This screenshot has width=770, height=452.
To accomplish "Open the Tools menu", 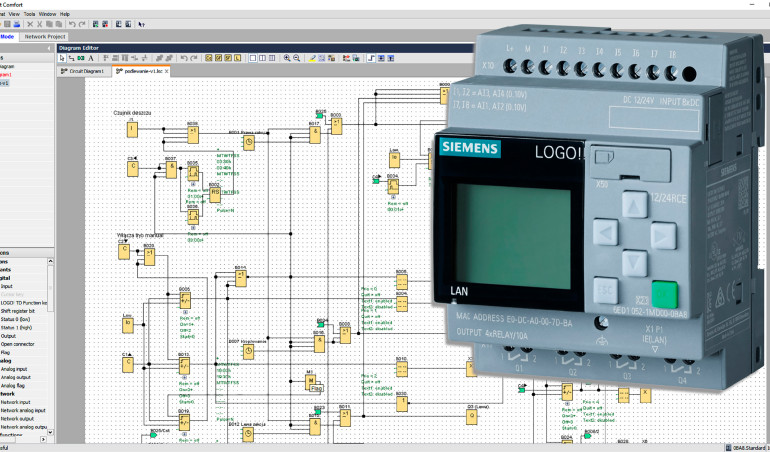I will pos(30,14).
